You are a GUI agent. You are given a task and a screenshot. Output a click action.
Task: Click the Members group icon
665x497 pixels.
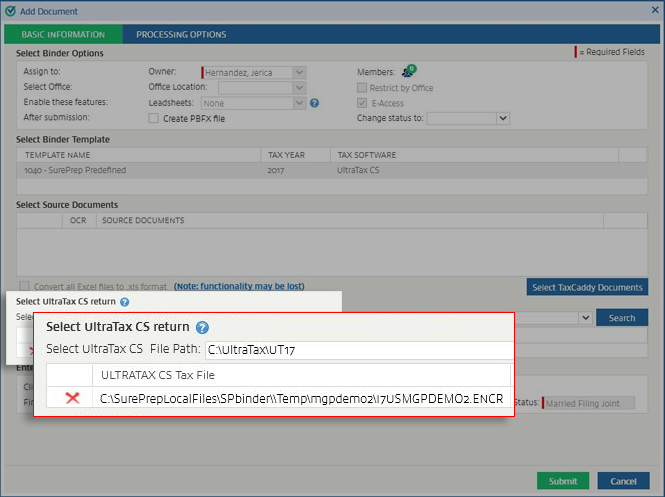pos(408,72)
